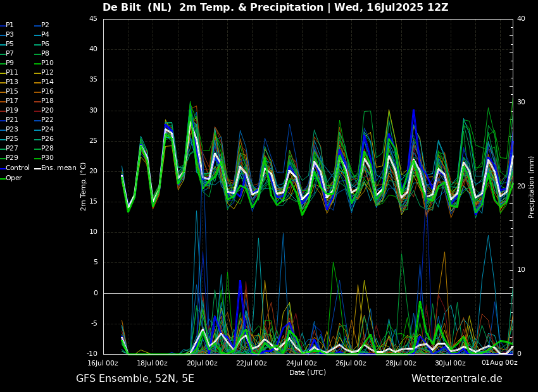Click the 26Jul 00z date tick
Screen dimensions: 538x392
[x=351, y=363]
